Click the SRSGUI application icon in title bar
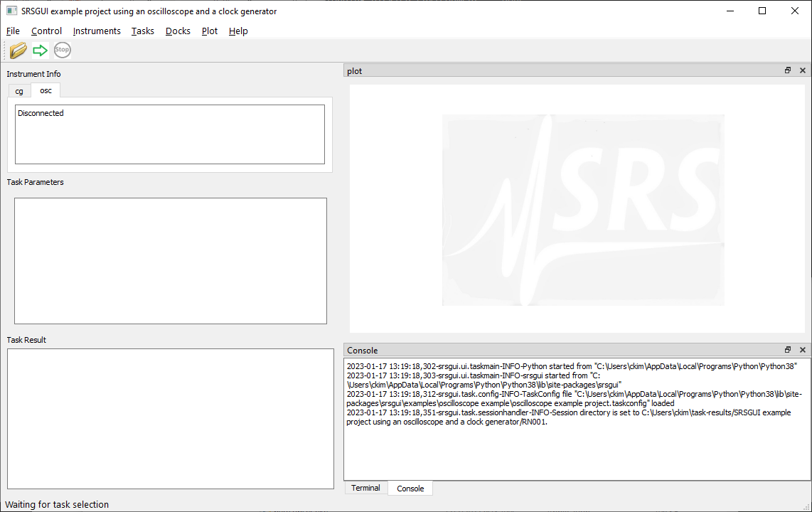812x512 pixels. tap(11, 11)
